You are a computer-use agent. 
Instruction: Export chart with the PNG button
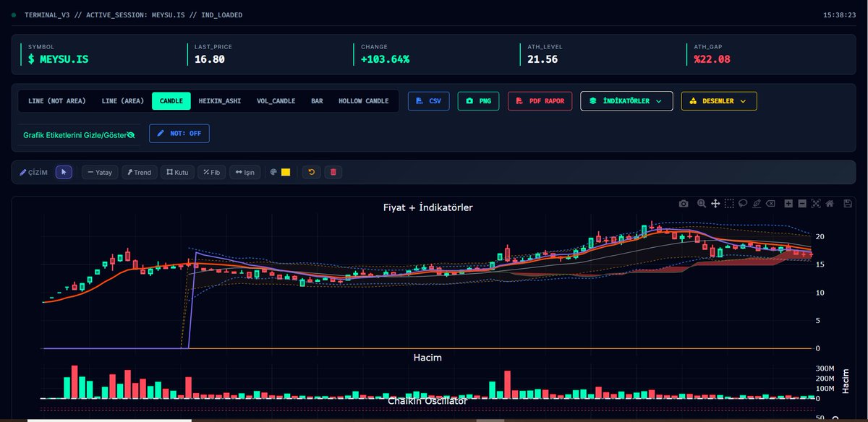pyautogui.click(x=478, y=101)
